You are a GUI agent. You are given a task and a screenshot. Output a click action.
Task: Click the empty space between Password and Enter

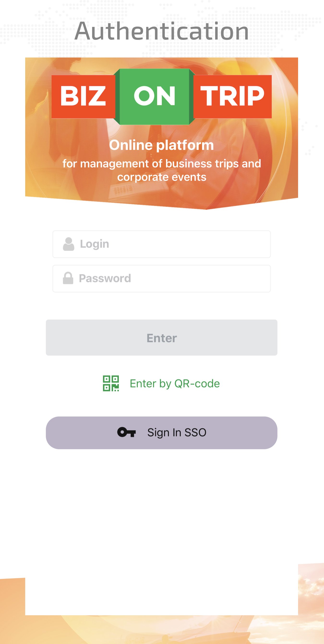[x=162, y=306]
